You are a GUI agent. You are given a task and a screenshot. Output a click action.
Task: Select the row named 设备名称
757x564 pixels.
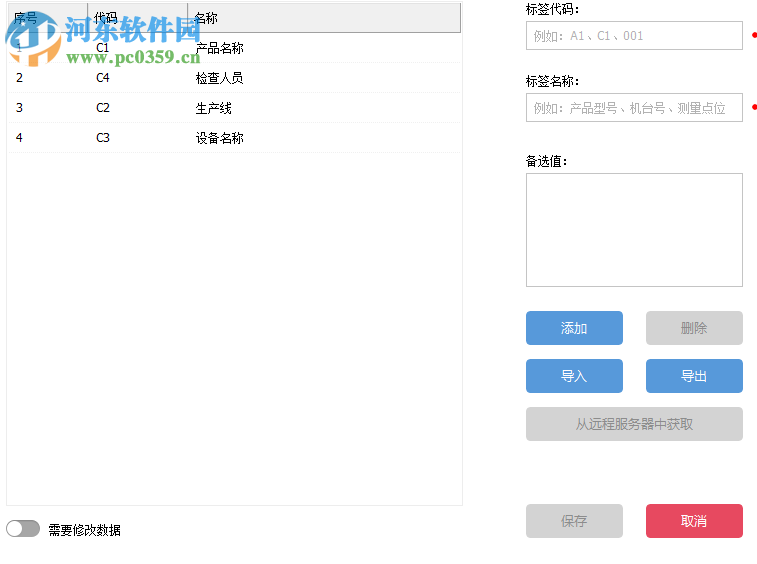[x=234, y=138]
